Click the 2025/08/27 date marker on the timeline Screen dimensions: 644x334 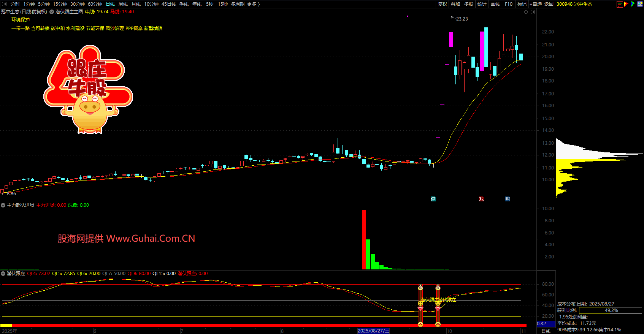[x=373, y=331]
